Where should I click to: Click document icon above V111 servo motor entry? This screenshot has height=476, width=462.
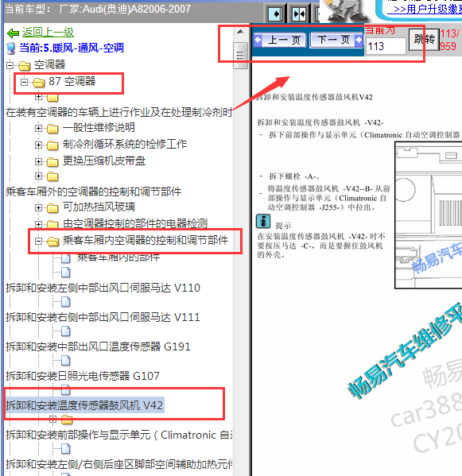click(x=66, y=302)
